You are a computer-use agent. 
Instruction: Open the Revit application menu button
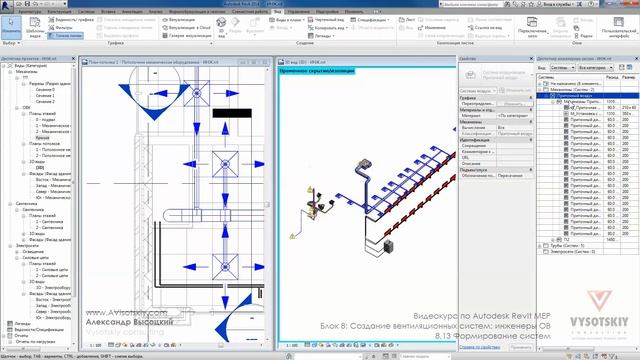6,6
